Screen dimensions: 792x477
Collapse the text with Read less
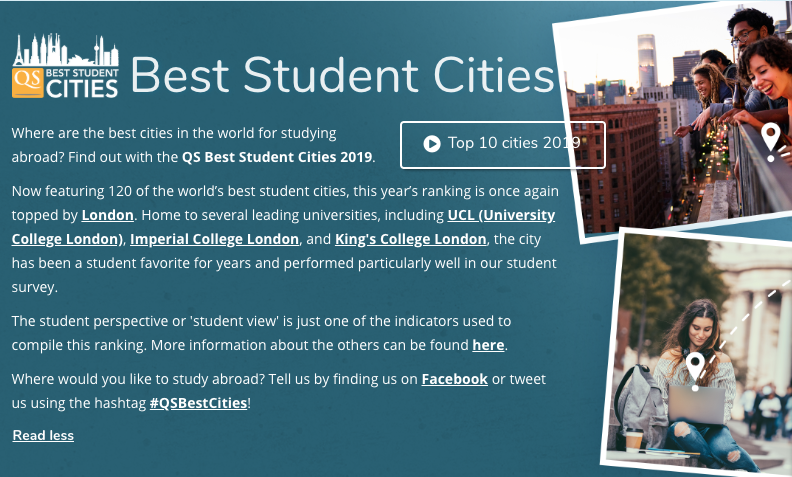pyautogui.click(x=43, y=435)
